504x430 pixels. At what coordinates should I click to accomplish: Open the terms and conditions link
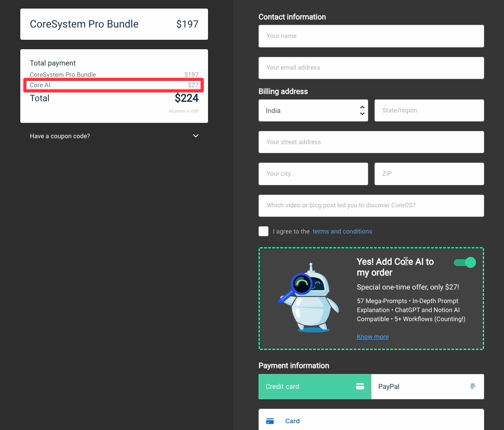point(342,231)
